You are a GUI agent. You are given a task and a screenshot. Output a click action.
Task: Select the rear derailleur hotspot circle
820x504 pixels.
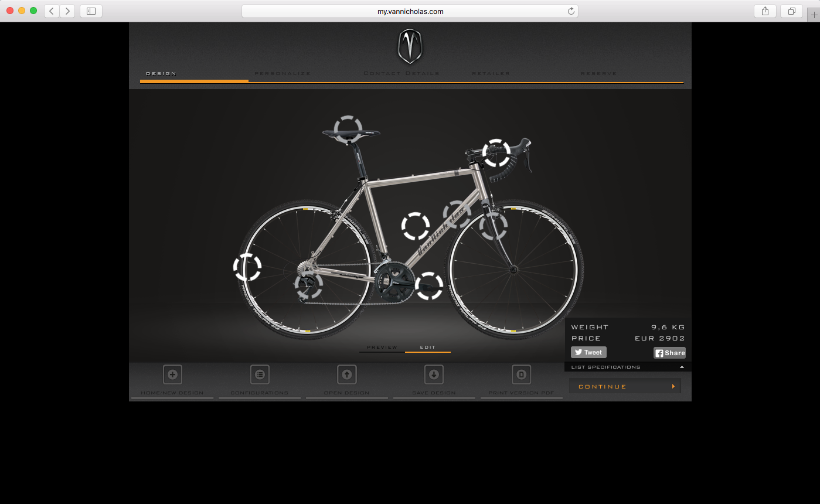[309, 285]
